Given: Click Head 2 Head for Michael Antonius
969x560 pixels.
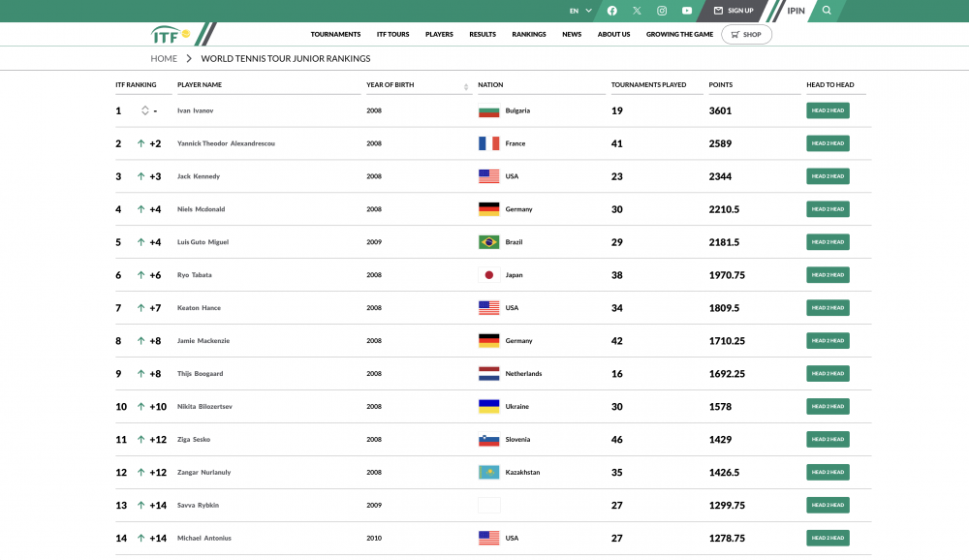Looking at the screenshot, I should (x=828, y=538).
